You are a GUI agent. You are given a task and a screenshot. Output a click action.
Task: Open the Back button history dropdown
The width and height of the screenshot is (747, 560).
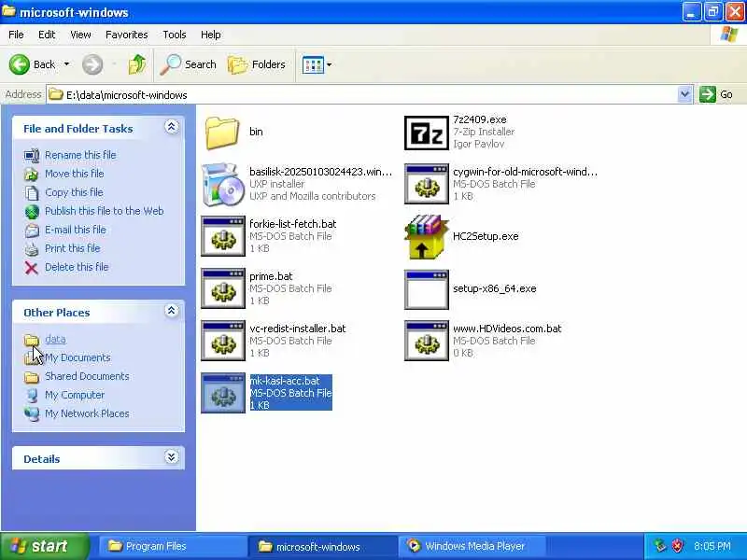[66, 64]
